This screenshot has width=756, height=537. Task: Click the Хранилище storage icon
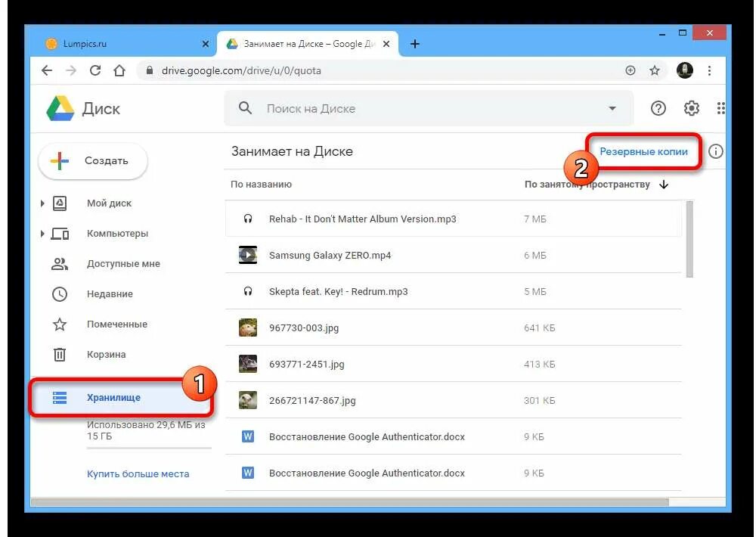(60, 398)
